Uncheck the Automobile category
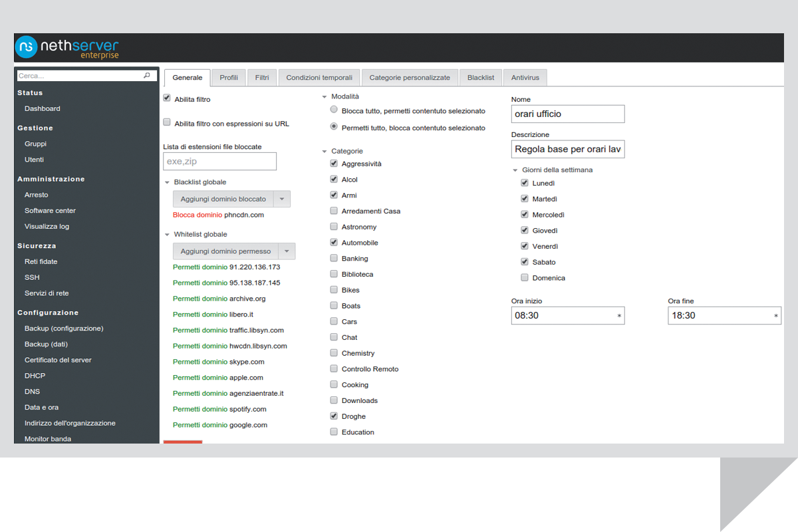798x532 pixels. 334,243
